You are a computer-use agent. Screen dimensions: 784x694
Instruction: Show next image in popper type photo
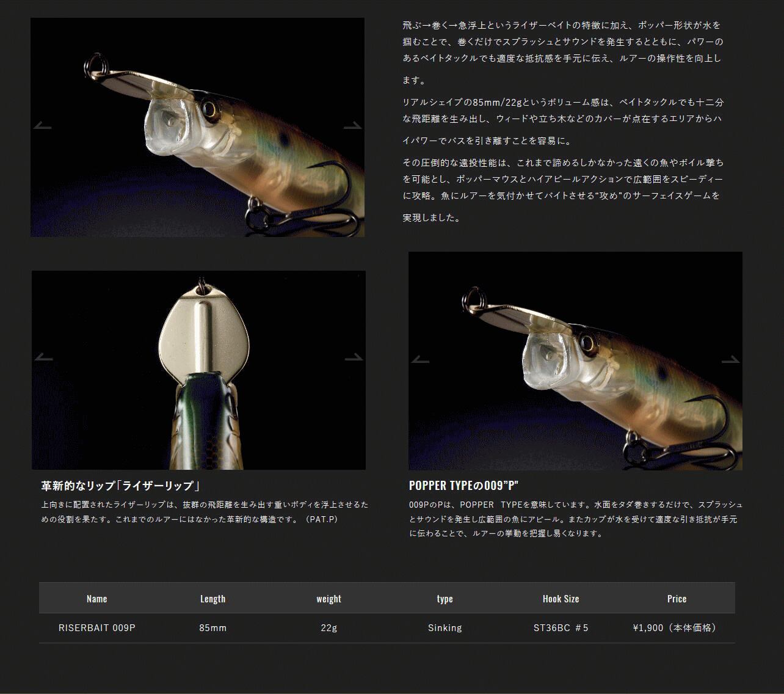point(730,360)
